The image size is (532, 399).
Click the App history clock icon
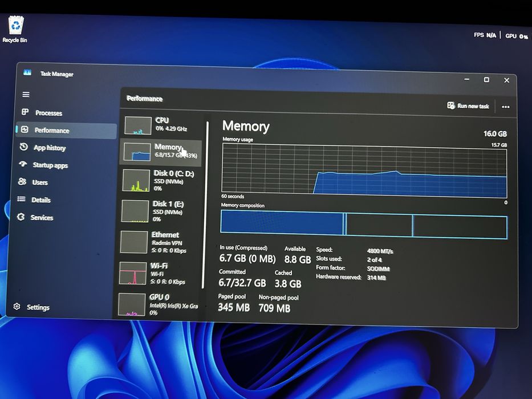click(x=24, y=147)
